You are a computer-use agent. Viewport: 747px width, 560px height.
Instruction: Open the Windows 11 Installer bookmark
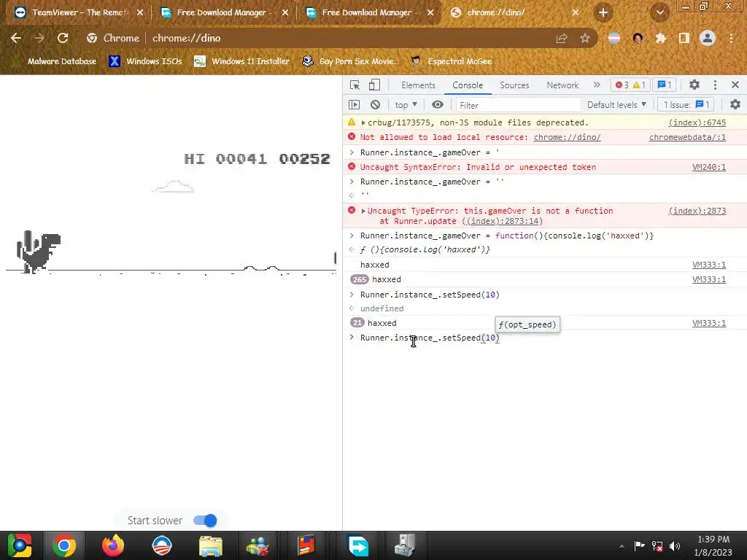click(242, 61)
